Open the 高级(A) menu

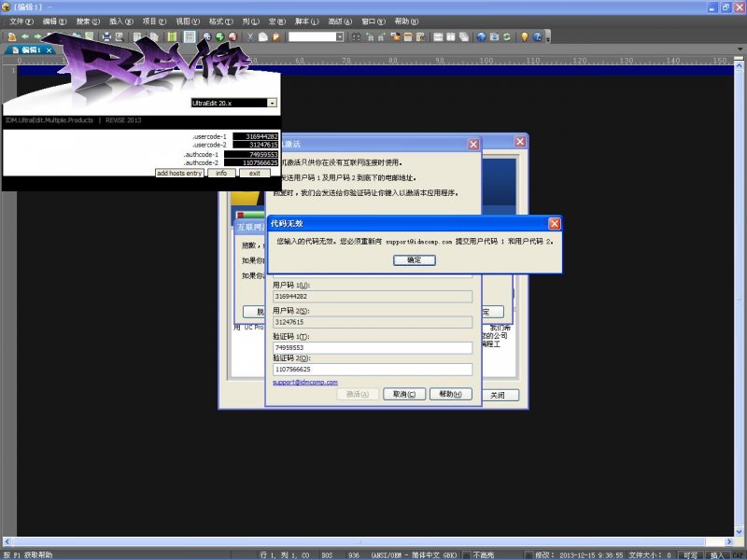(x=340, y=21)
